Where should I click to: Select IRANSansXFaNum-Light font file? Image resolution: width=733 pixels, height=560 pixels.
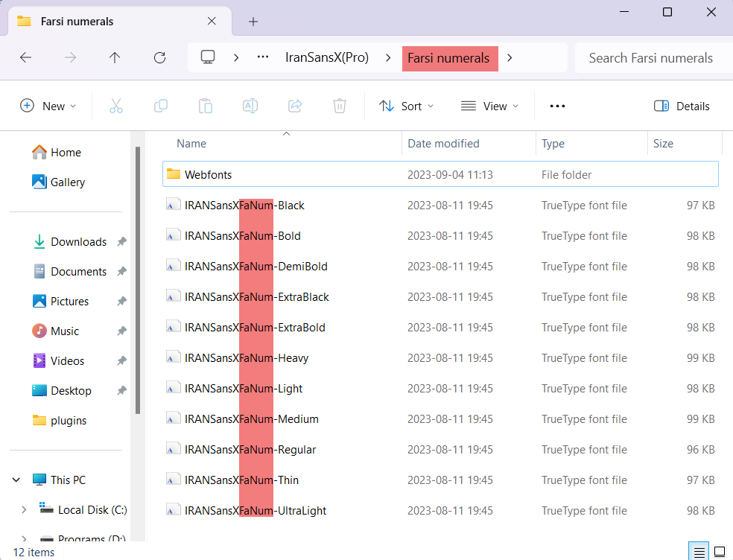point(440,389)
